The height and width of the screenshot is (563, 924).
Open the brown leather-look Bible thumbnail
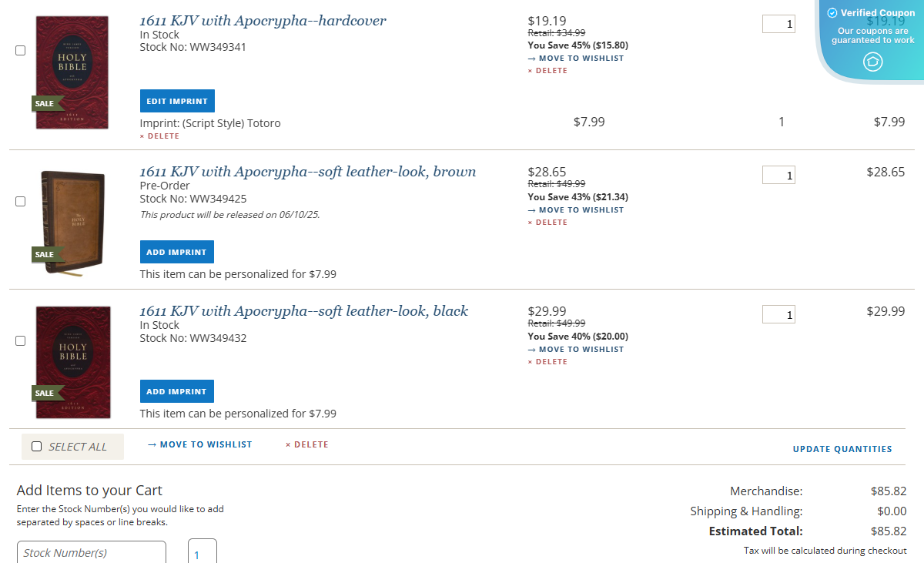pos(72,220)
